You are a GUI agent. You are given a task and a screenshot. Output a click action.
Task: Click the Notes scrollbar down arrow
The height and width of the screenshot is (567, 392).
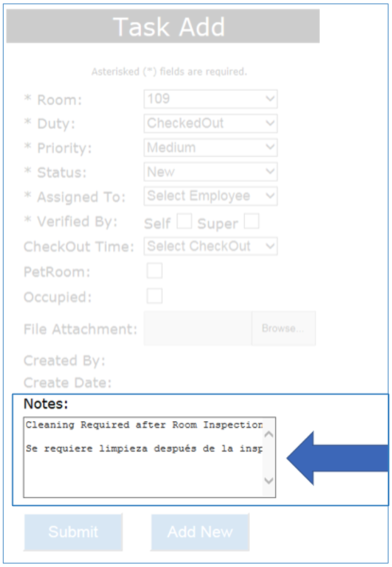[269, 481]
